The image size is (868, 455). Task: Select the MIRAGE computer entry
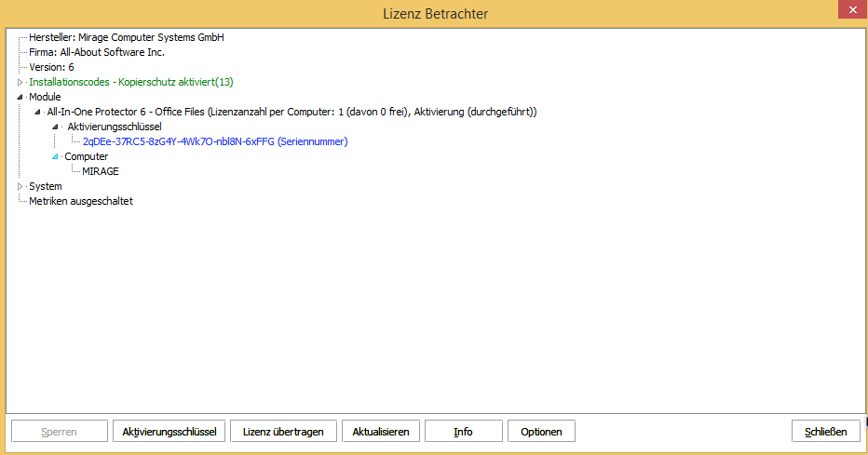click(101, 171)
